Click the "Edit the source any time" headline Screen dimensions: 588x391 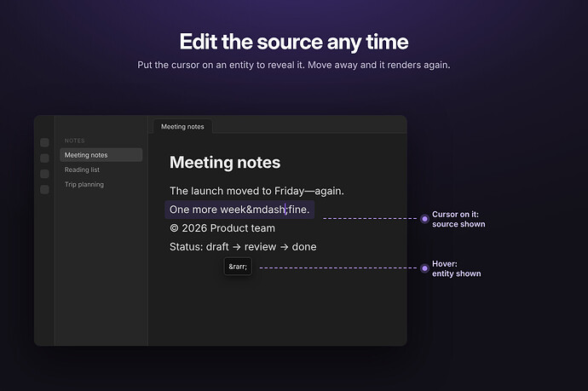[294, 42]
